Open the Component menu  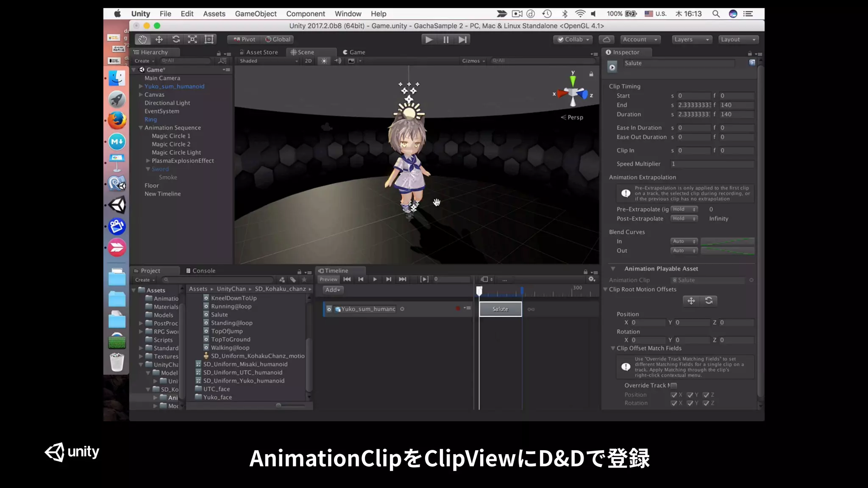click(x=305, y=14)
